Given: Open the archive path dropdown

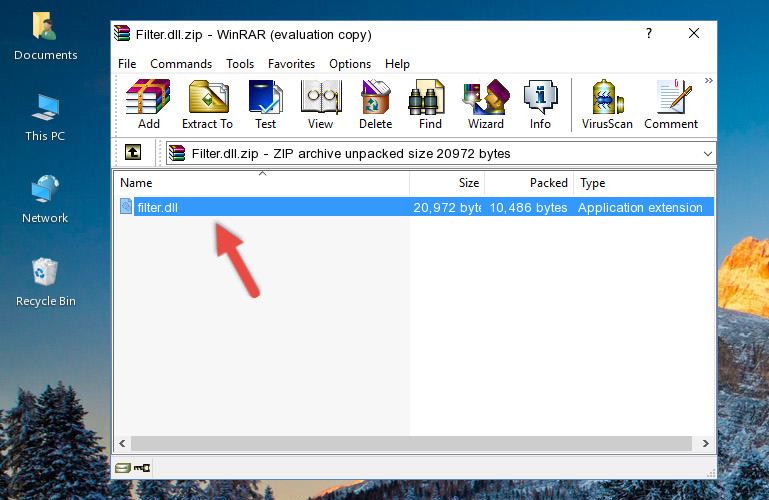Looking at the screenshot, I should (708, 153).
